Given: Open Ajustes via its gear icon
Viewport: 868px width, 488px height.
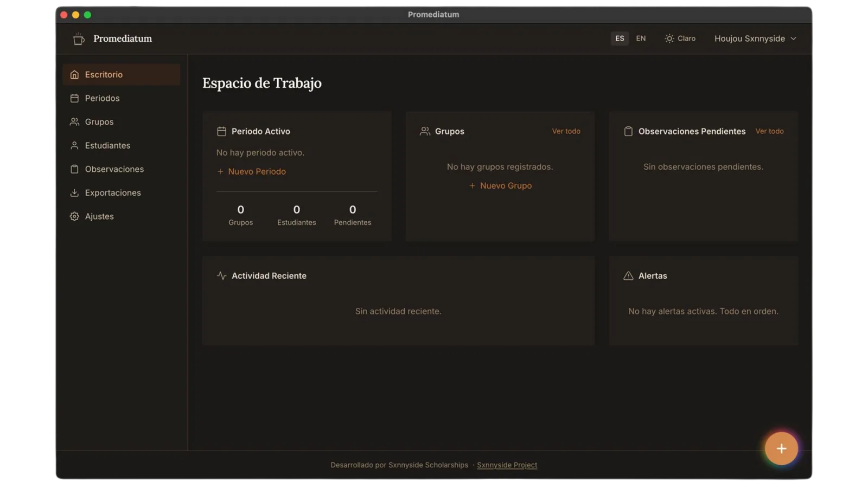Looking at the screenshot, I should [x=74, y=216].
